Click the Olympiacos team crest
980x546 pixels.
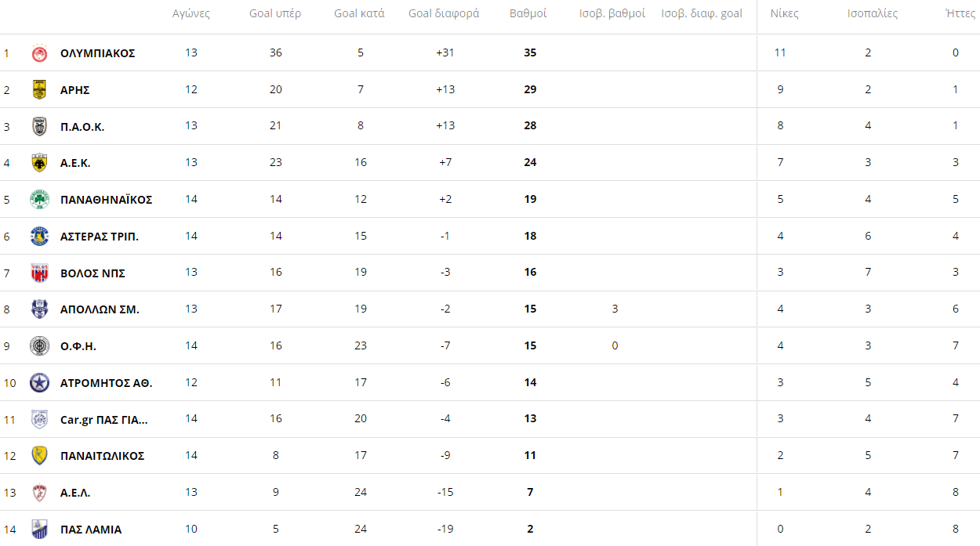point(39,53)
